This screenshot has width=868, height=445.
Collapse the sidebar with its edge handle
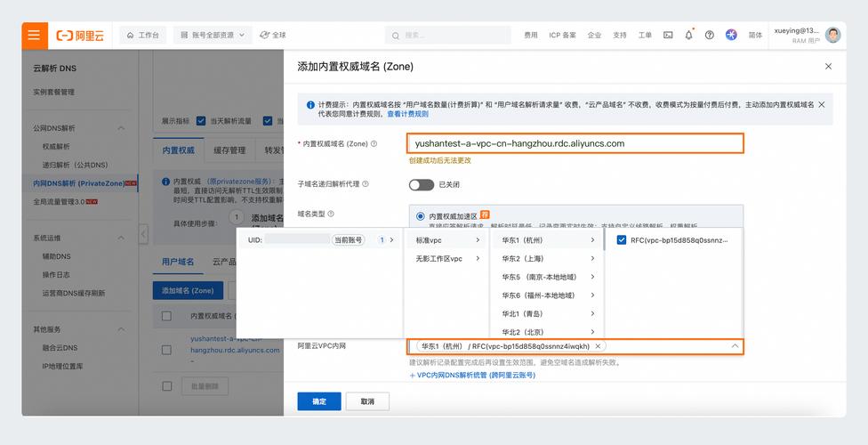point(143,233)
